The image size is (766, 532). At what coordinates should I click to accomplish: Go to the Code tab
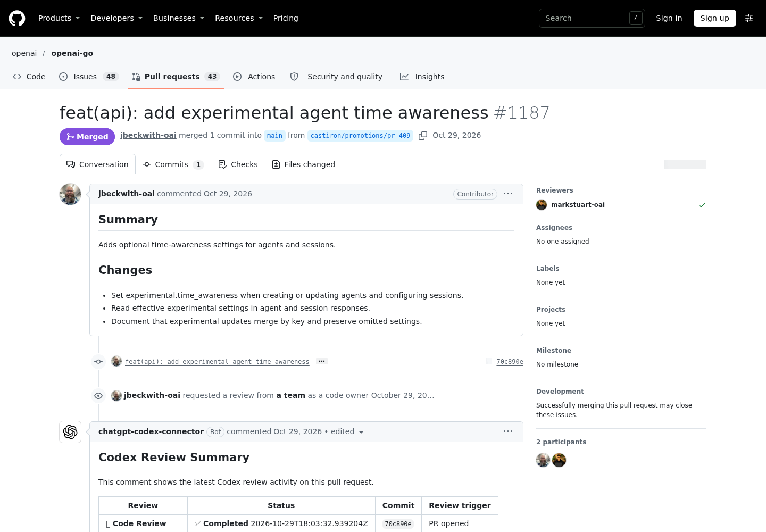pyautogui.click(x=29, y=77)
